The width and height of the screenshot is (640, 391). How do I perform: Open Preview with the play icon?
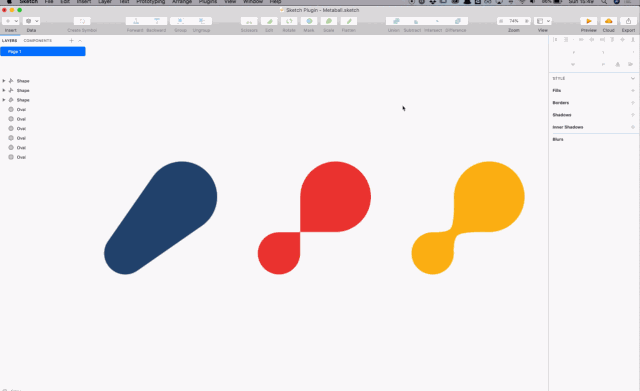[x=589, y=21]
